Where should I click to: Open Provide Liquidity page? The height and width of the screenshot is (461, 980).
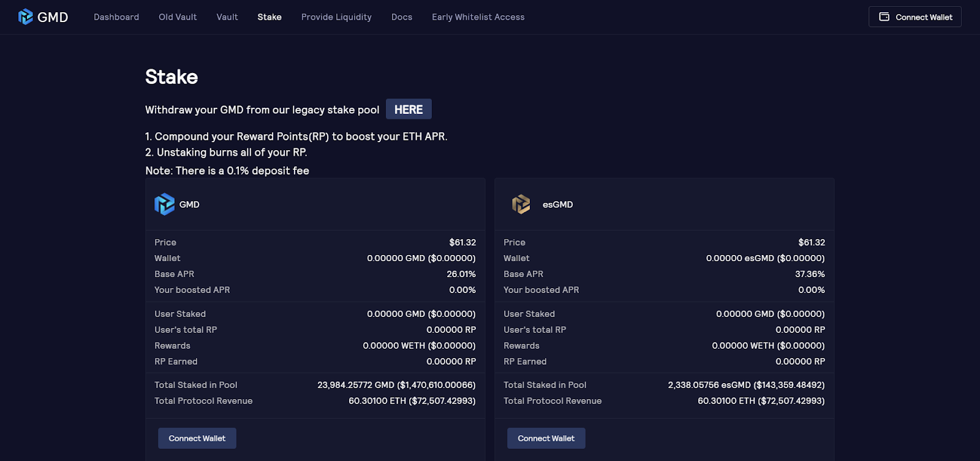[x=336, y=17]
